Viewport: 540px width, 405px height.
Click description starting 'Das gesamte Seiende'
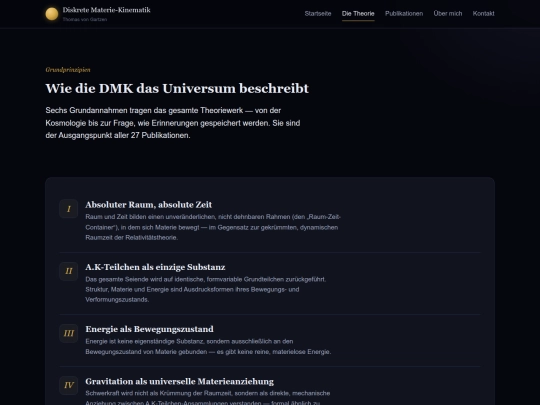point(206,289)
